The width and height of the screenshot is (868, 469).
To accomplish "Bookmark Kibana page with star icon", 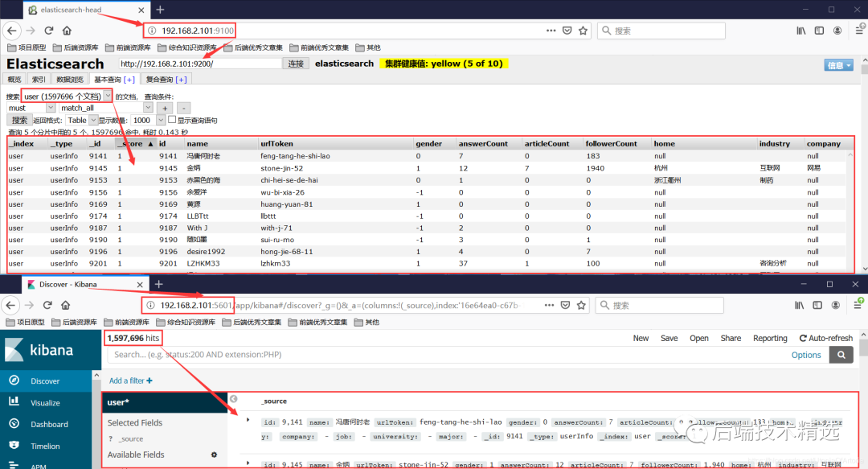I will (581, 305).
